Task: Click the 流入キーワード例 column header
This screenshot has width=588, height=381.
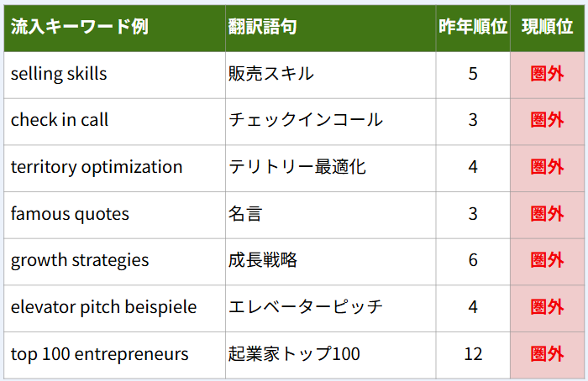Action: click(80, 27)
